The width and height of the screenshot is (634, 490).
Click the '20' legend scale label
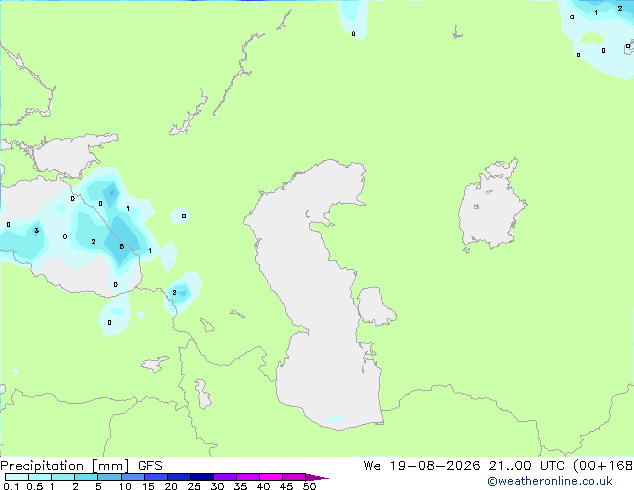pos(171,486)
